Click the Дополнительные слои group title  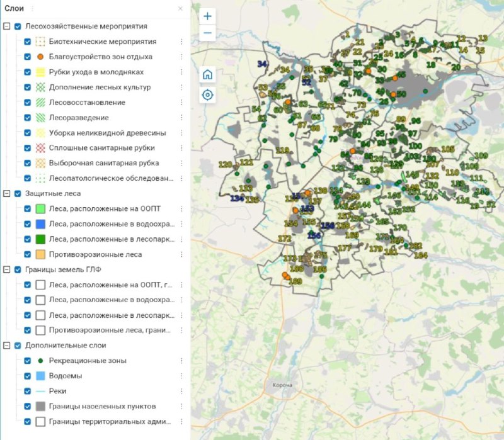[x=66, y=346]
